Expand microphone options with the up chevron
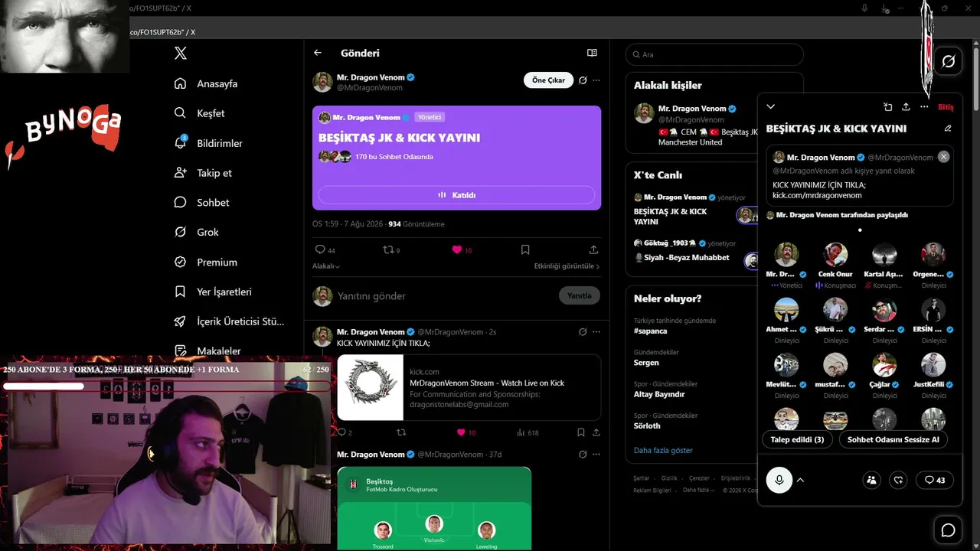 point(800,480)
